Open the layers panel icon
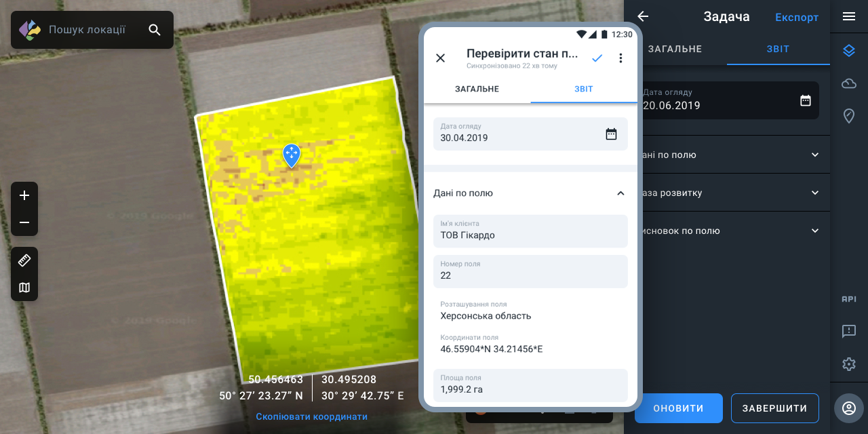The width and height of the screenshot is (868, 434). [x=849, y=51]
